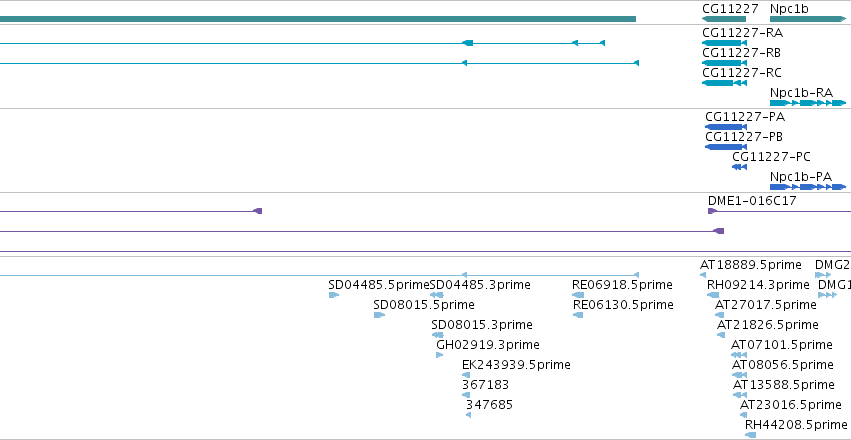Image resolution: width=851 pixels, height=440 pixels.
Task: Open the CG11227-RA transcript label
Action: point(742,33)
